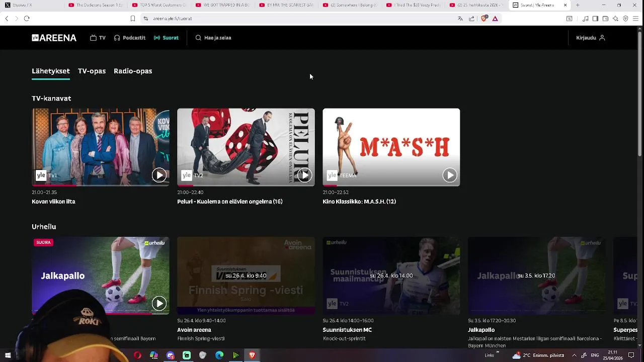Screen dimensions: 644x362
Task: Open Leo AI sparkle icon
Action: point(615,19)
